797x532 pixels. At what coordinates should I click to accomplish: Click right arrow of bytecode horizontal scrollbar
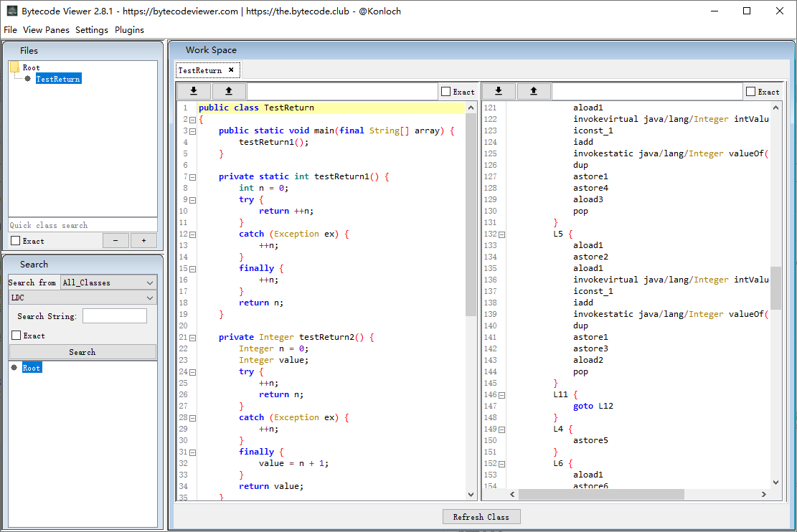pos(763,495)
